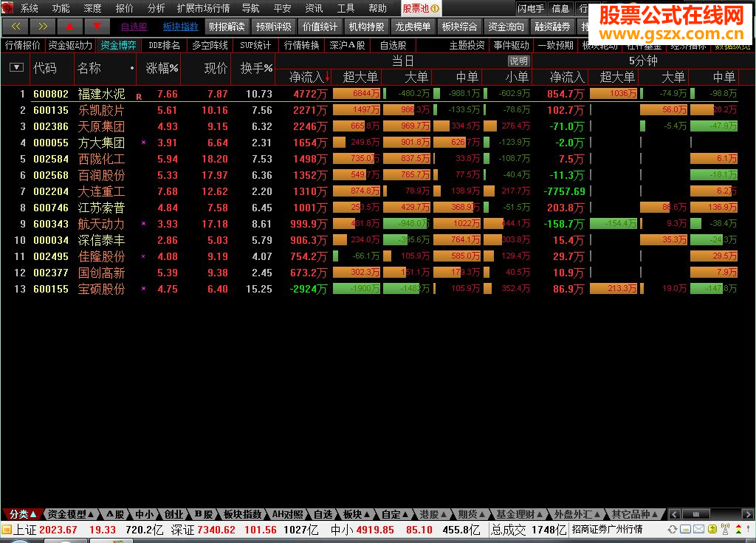Viewport: 756px width, 543px height.
Task: Open the 系统 menu
Action: 30,8
